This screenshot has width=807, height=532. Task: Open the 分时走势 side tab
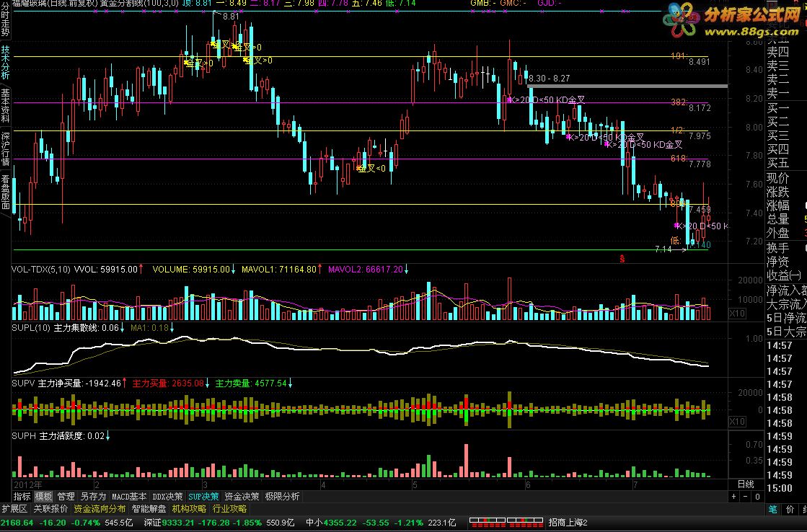point(5,21)
